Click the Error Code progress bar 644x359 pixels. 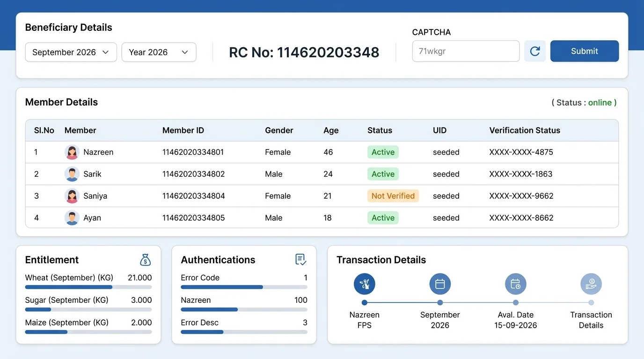click(x=244, y=287)
